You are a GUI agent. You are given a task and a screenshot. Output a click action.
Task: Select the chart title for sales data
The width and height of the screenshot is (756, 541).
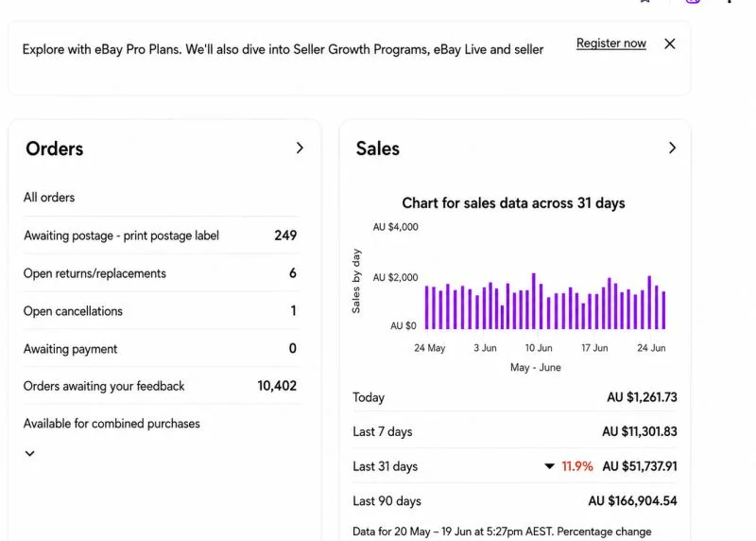pyautogui.click(x=513, y=203)
